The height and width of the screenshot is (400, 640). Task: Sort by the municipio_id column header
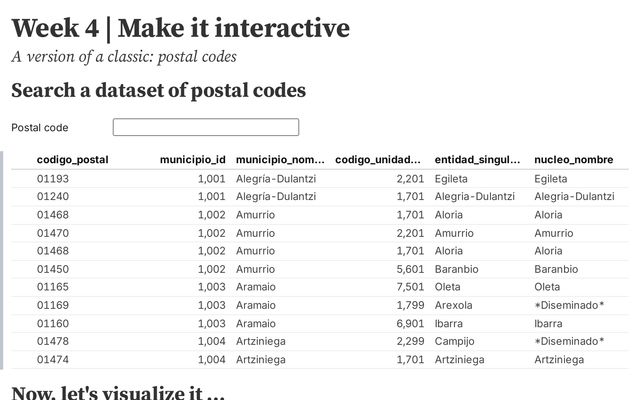tap(192, 160)
